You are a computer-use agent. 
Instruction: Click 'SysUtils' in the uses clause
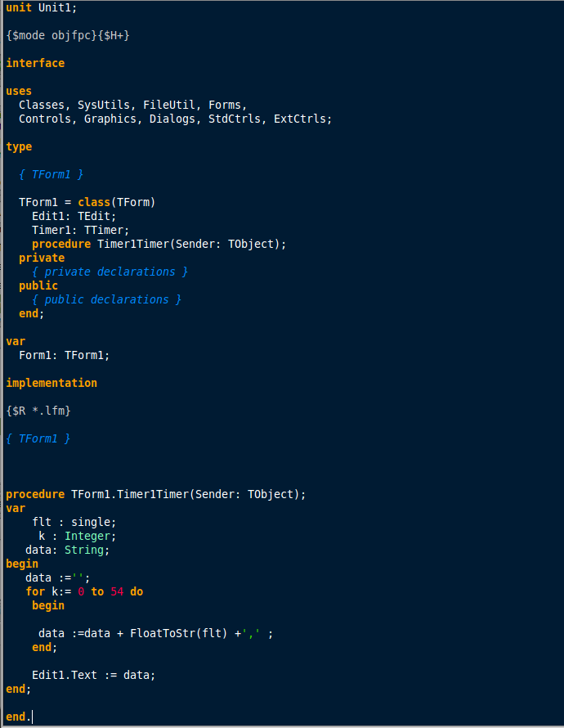[x=104, y=105]
